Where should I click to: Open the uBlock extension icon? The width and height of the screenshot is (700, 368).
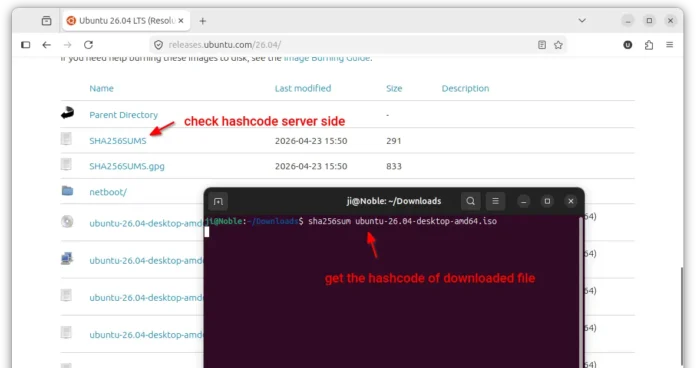628,45
